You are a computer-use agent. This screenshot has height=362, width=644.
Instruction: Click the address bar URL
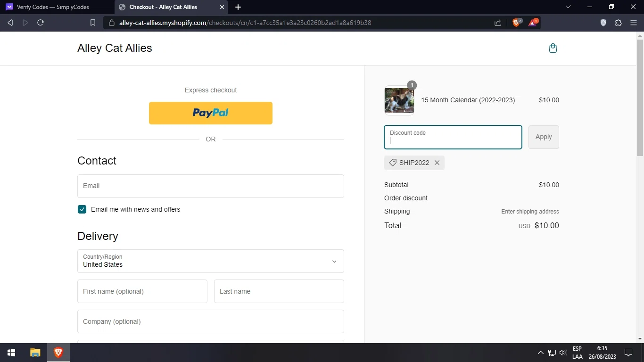(245, 23)
